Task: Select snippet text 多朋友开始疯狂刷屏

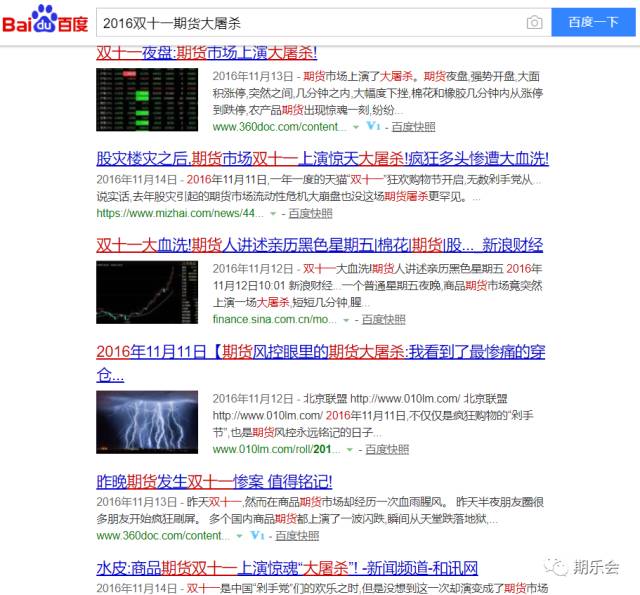Action: tap(147, 519)
